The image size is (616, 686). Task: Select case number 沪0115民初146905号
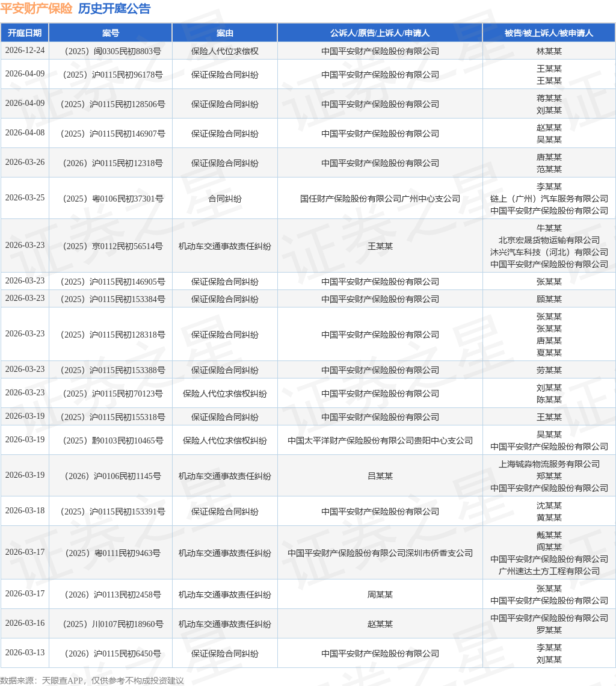pyautogui.click(x=113, y=282)
